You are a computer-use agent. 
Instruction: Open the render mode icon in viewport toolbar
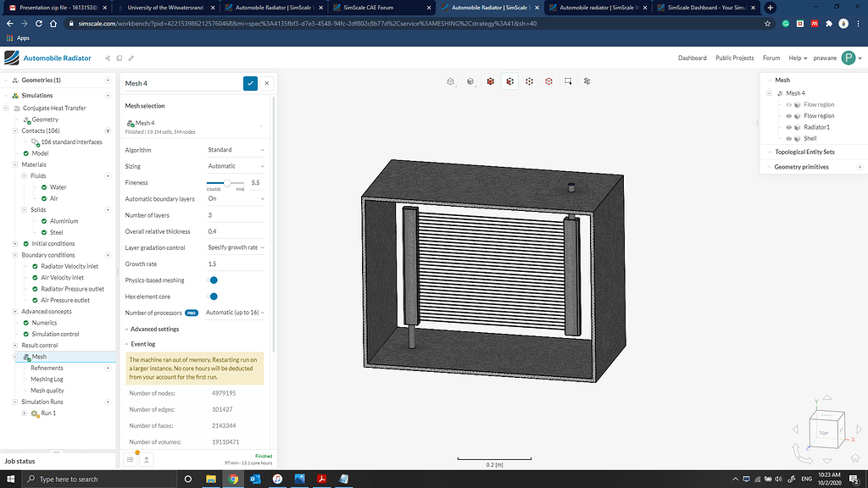point(470,81)
